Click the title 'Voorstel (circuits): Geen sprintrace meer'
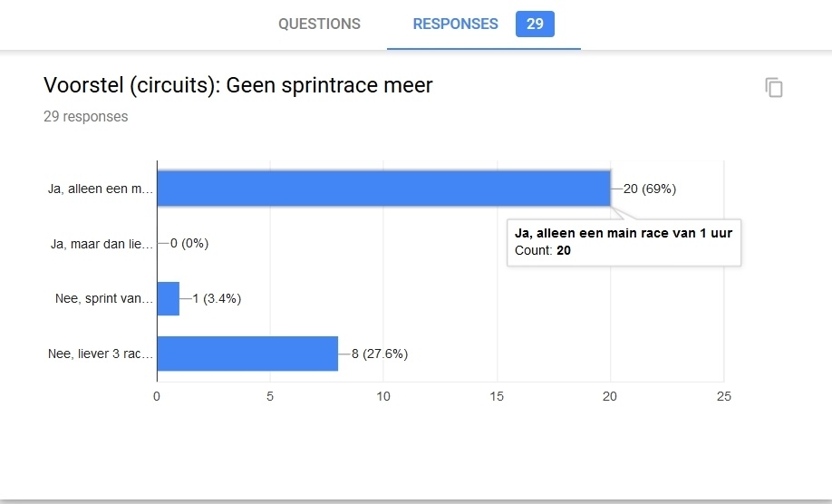This screenshot has height=504, width=832. (x=238, y=86)
